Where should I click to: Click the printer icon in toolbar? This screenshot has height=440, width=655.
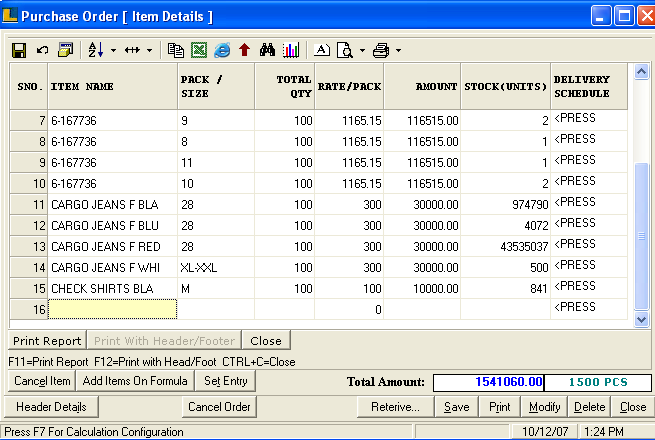[x=381, y=50]
